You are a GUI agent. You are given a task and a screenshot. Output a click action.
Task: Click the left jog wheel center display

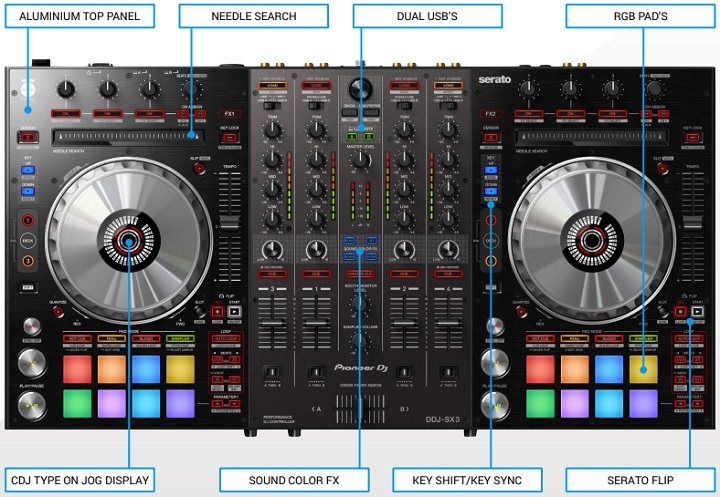[128, 241]
